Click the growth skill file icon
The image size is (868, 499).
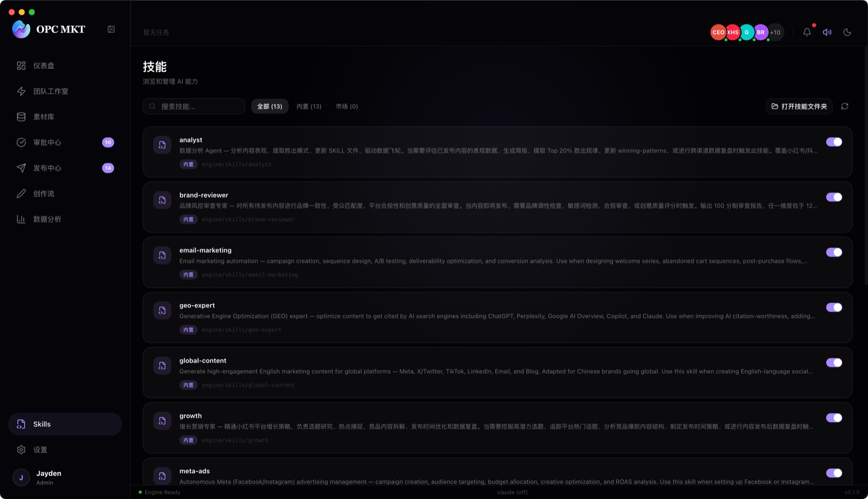click(x=162, y=421)
